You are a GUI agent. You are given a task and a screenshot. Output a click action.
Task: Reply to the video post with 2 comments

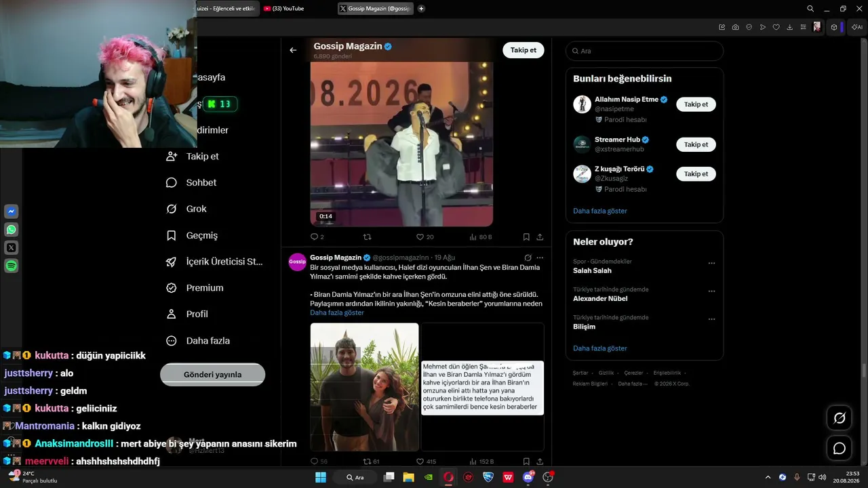pos(317,237)
